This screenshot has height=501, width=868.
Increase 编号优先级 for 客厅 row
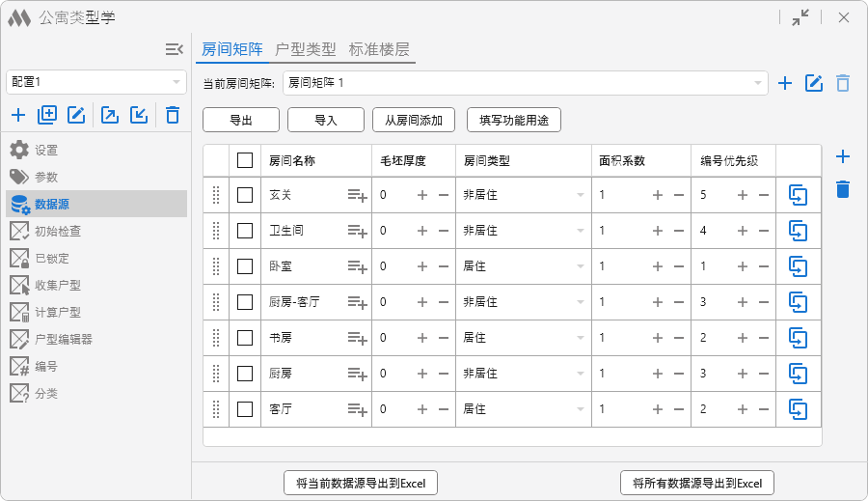pos(743,409)
